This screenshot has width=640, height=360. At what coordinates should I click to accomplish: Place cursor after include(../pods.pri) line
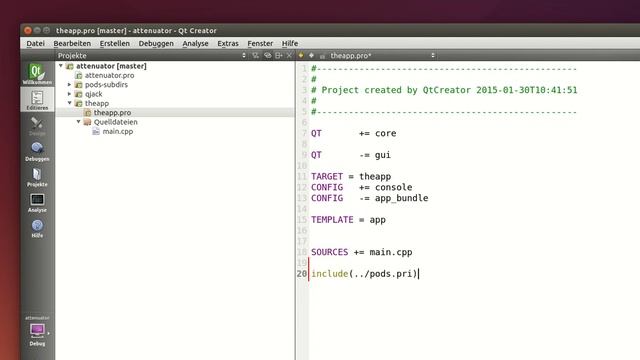(418, 273)
